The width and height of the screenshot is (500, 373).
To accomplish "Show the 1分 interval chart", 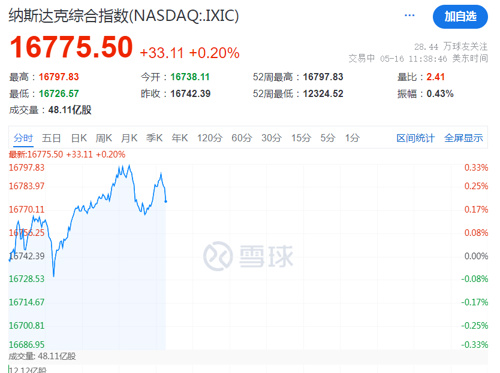I will pos(352,138).
